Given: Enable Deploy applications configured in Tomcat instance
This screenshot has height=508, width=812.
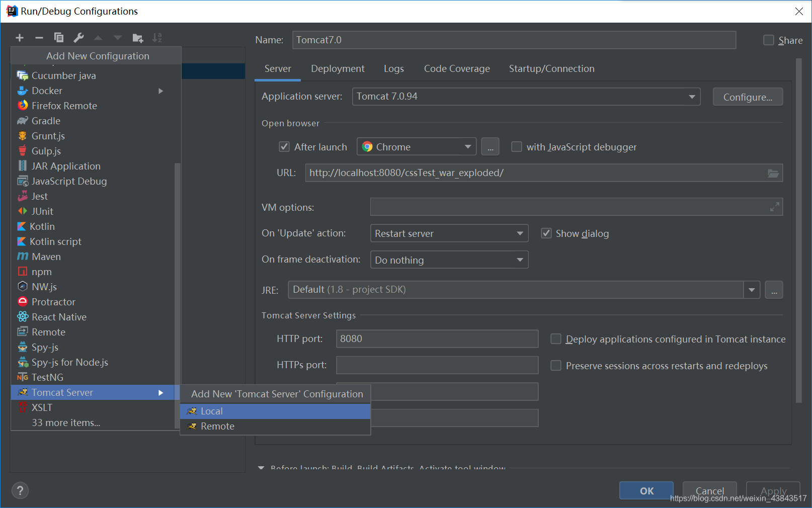Looking at the screenshot, I should [x=556, y=339].
